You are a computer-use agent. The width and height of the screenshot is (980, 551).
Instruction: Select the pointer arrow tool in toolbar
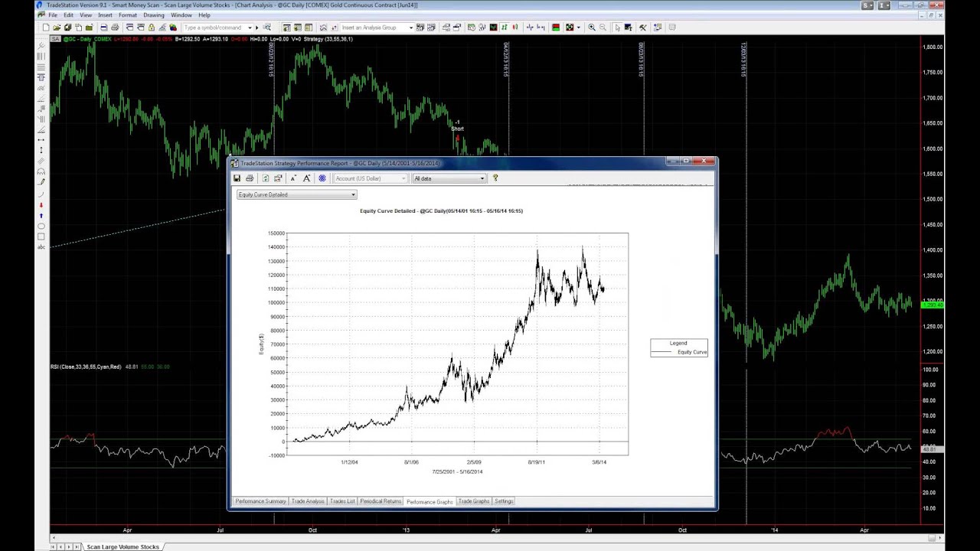pyautogui.click(x=617, y=28)
